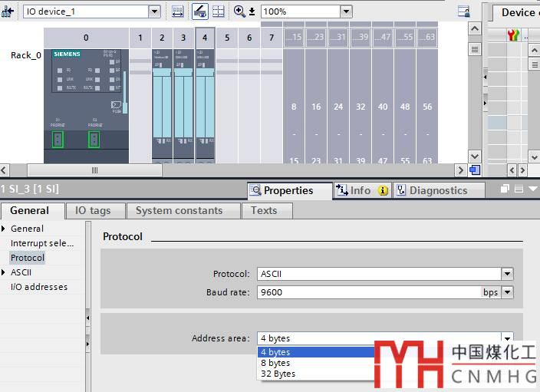Open the zoom options arrow beside magnifier

[252, 12]
